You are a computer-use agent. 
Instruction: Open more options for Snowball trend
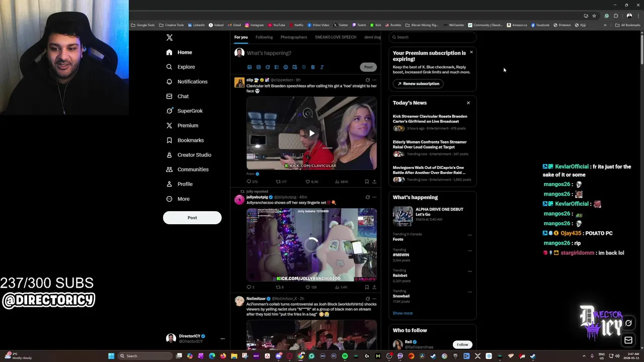tap(470, 292)
